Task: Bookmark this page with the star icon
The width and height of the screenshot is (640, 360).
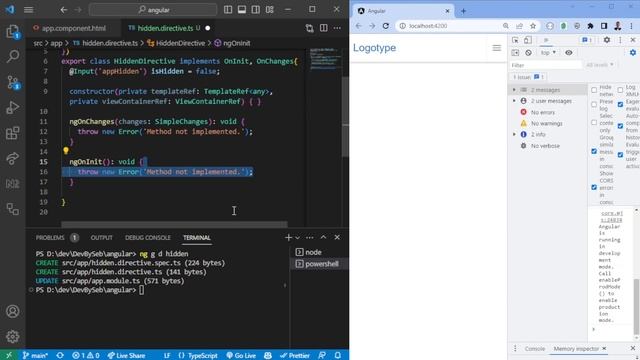Action: pyautogui.click(x=533, y=26)
